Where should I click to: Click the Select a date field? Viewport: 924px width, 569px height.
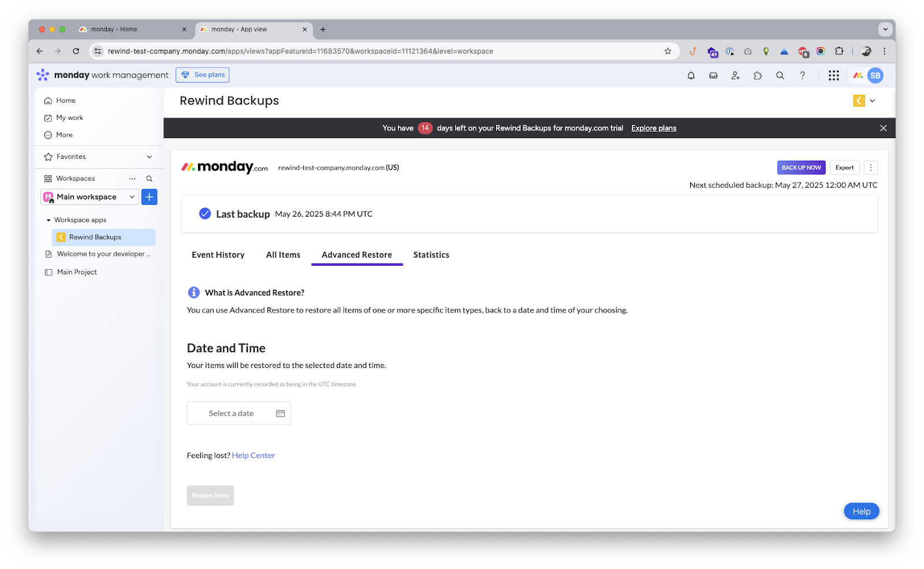pos(239,414)
